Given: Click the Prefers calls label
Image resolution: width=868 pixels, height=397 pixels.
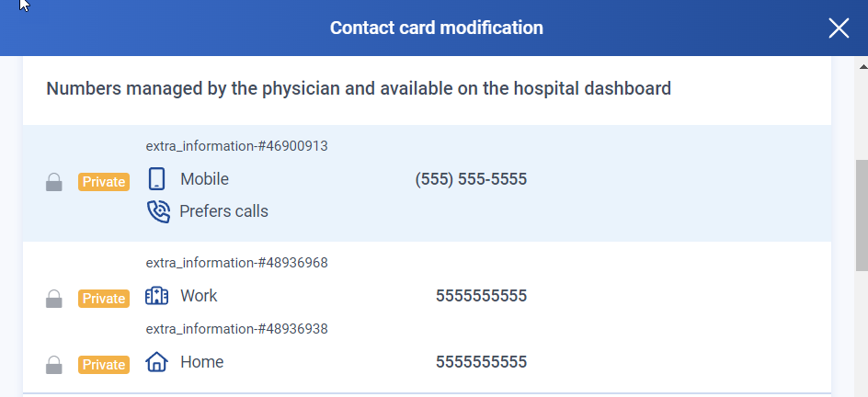Looking at the screenshot, I should 223,211.
